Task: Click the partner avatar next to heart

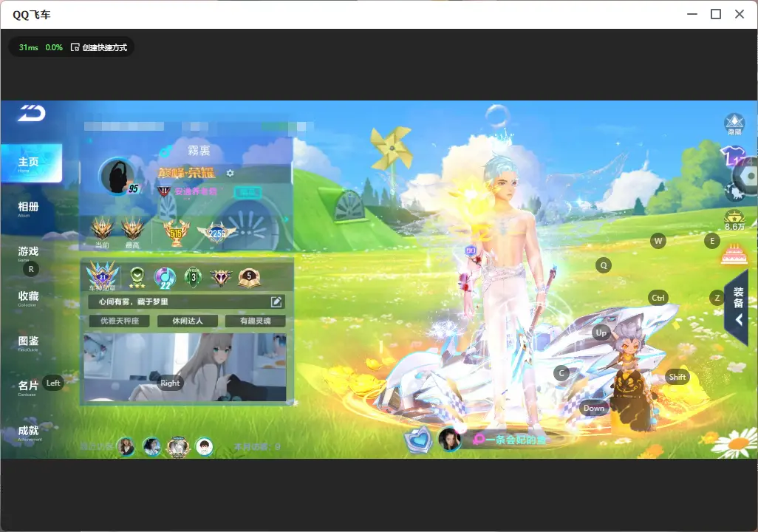Action: point(449,439)
